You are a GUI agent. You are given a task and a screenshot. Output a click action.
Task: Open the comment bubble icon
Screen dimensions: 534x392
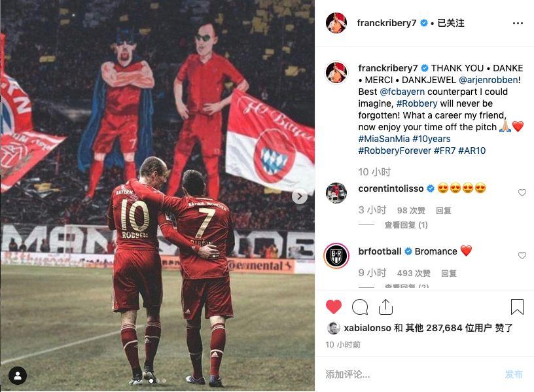coord(360,307)
